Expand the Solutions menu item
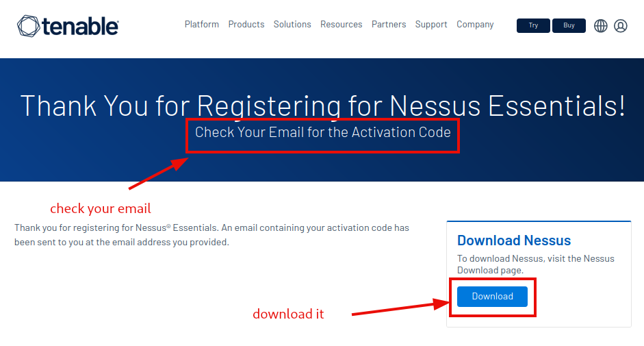 [292, 24]
